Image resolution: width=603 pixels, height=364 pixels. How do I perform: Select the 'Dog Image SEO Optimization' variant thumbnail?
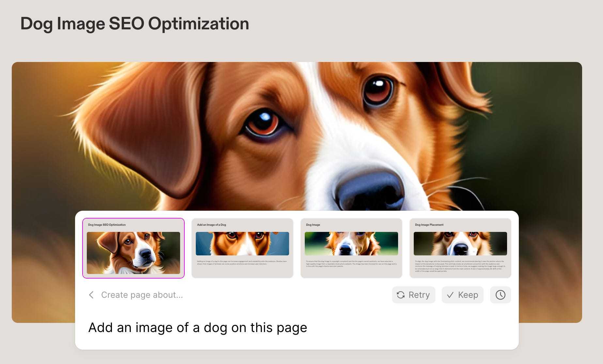coord(133,248)
